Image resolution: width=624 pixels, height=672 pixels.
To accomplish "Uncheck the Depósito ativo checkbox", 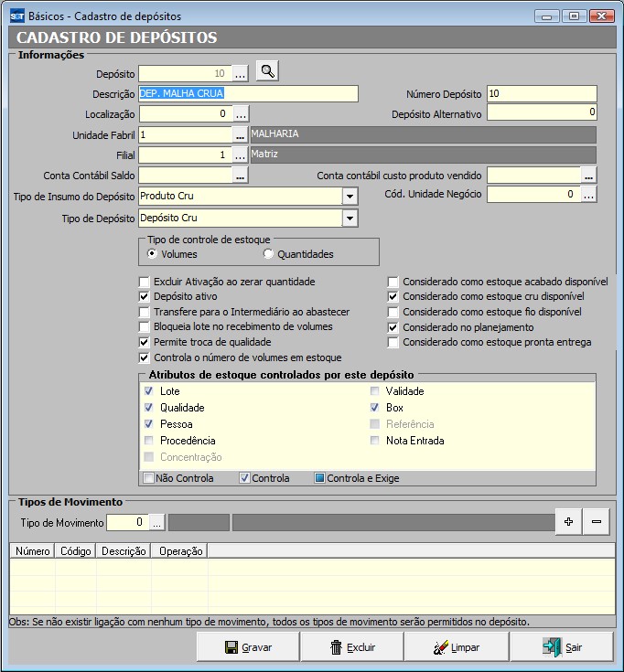I will click(x=144, y=297).
